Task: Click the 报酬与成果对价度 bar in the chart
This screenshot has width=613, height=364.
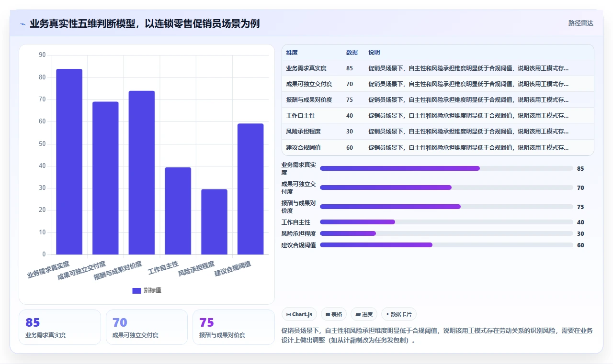Action: [x=142, y=173]
